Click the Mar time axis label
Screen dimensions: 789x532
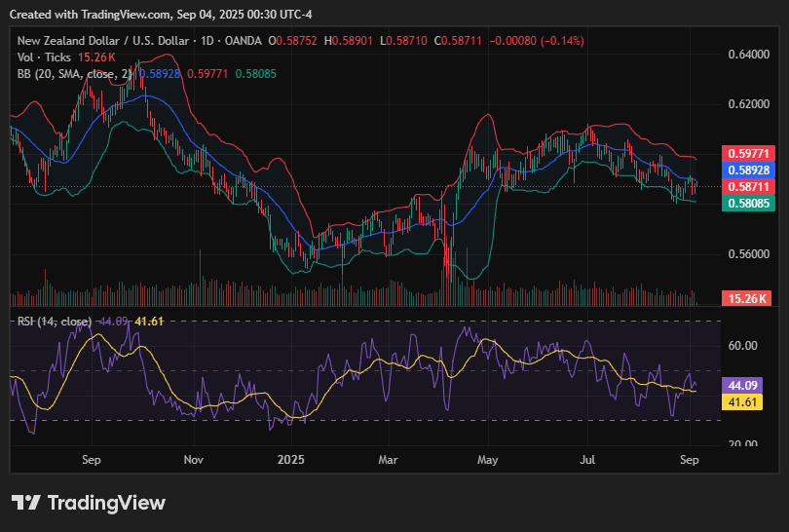point(388,460)
